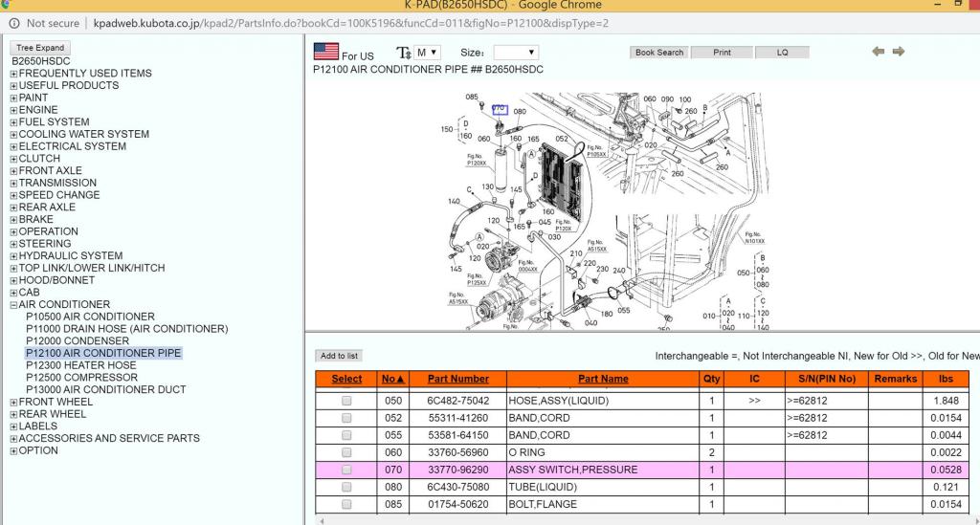
Task: Expand the CAB tree node
Action: pyautogui.click(x=13, y=293)
